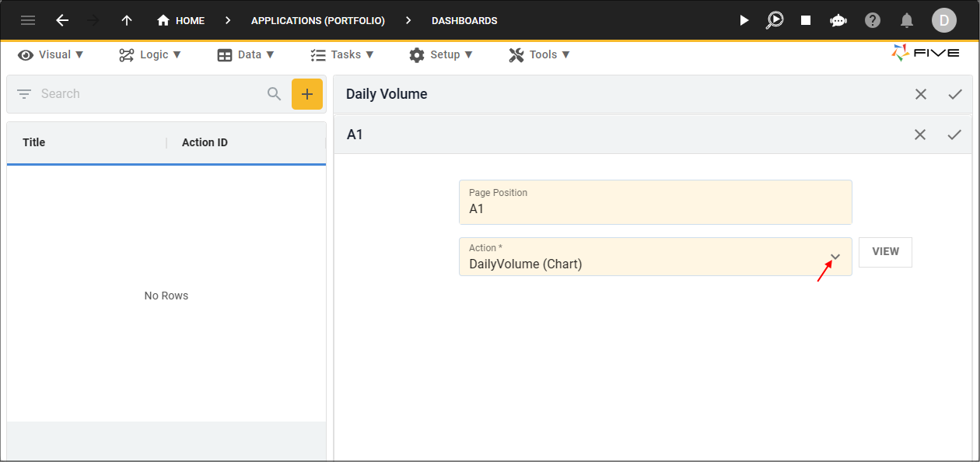This screenshot has width=980, height=462.
Task: View notifications bell icon
Action: point(907,20)
